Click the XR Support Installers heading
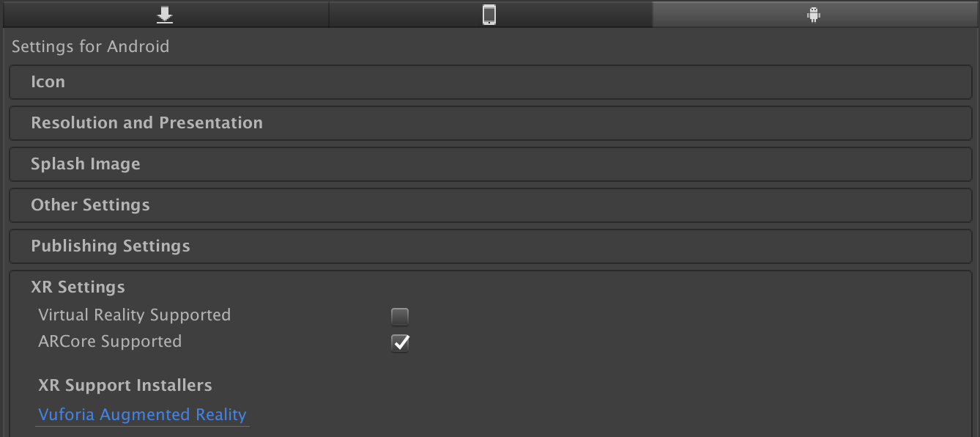 (x=125, y=385)
